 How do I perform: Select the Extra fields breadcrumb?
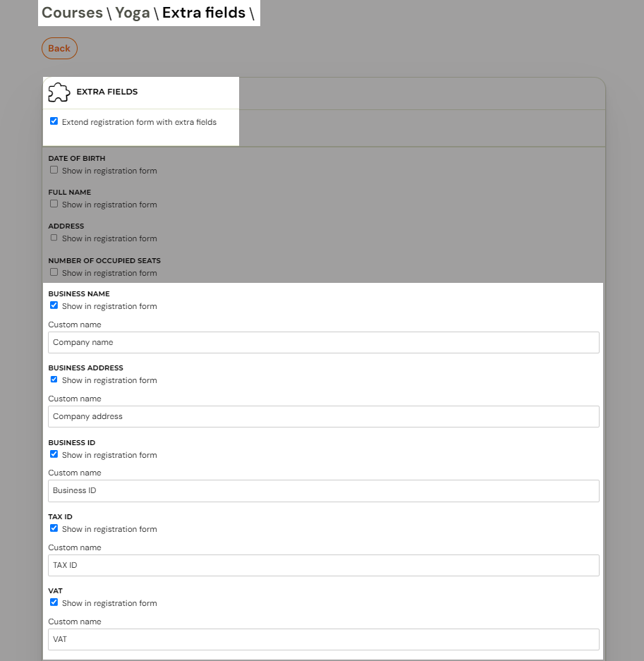(x=204, y=13)
